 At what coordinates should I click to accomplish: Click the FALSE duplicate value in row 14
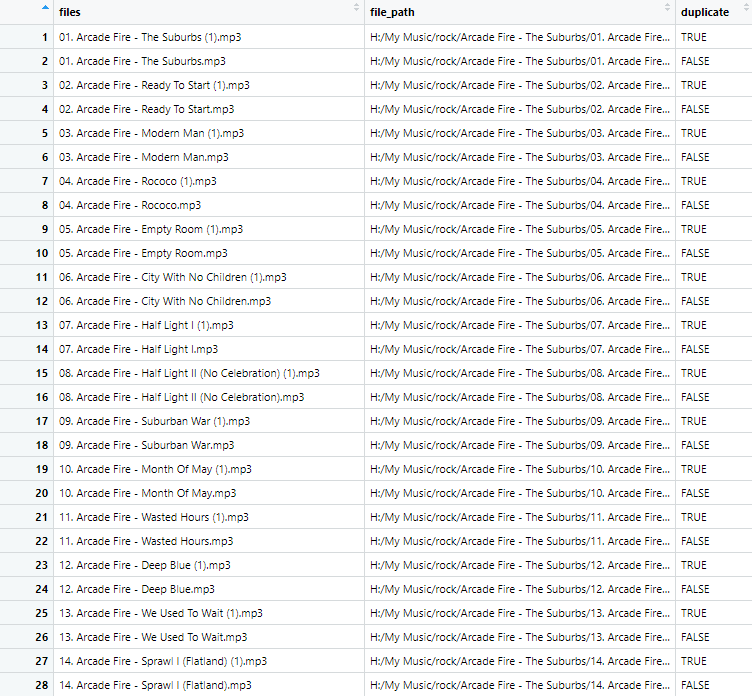pos(695,349)
